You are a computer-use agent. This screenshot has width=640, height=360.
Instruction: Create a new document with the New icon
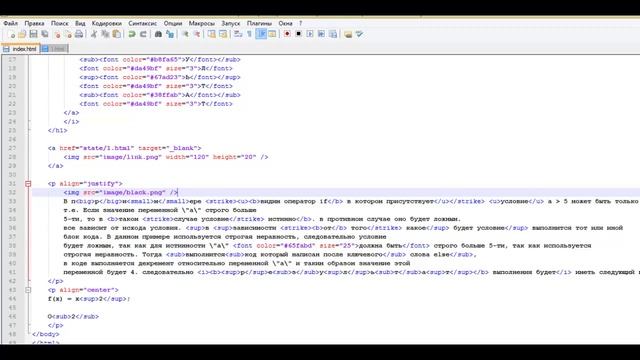[12, 34]
